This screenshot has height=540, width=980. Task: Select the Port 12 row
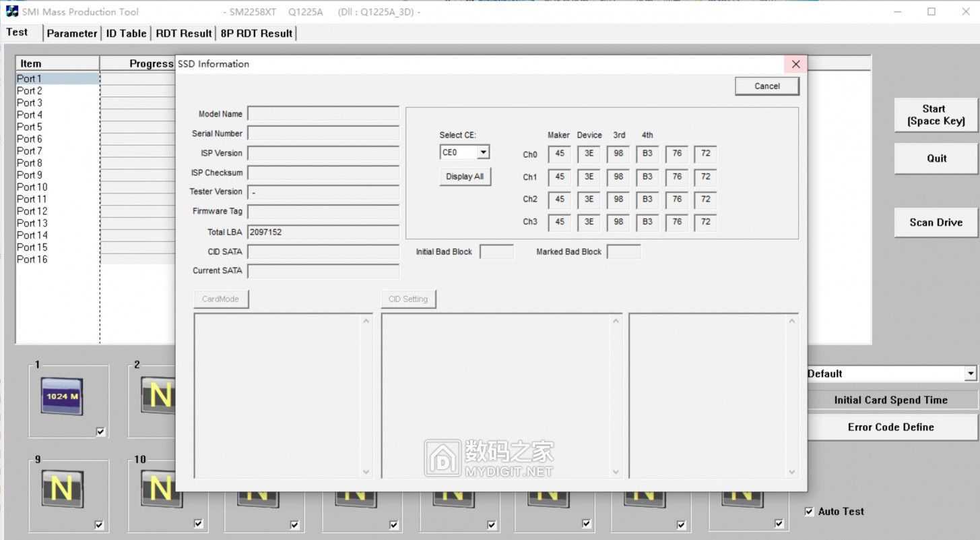tap(57, 211)
